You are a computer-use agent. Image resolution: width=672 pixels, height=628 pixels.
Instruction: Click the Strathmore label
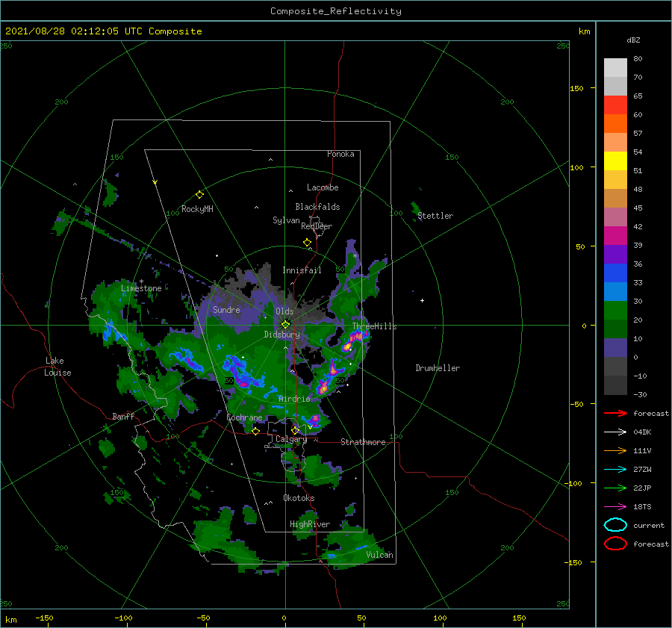(363, 442)
